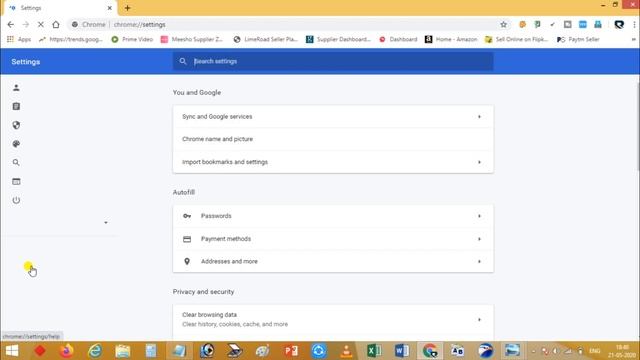Open Word from the taskbar
The width and height of the screenshot is (640, 360).
point(402,351)
